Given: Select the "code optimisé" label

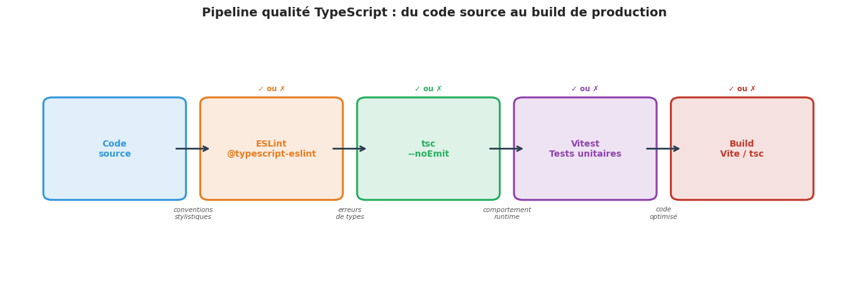Looking at the screenshot, I should [664, 213].
